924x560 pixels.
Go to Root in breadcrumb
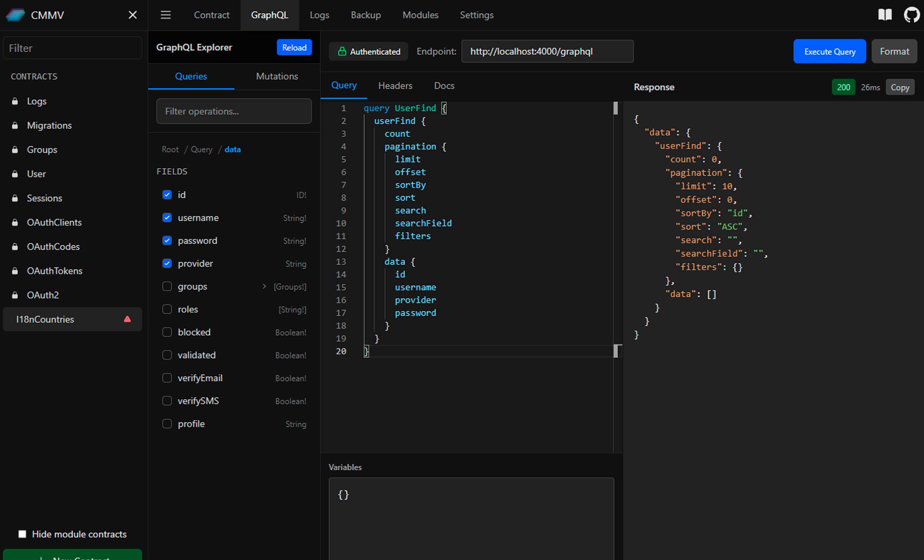(x=170, y=149)
